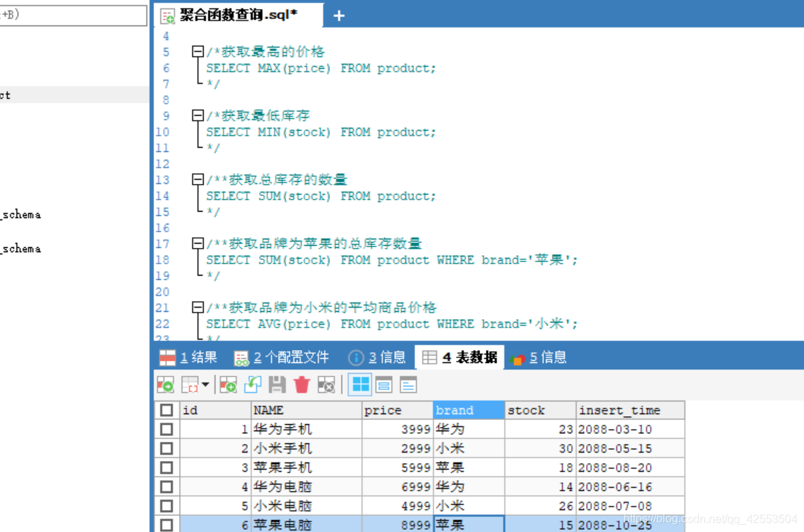Switch to grid view mode icon

360,385
